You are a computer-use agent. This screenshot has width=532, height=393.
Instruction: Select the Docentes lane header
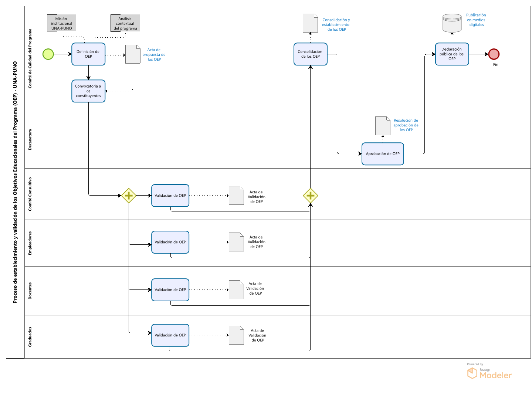pyautogui.click(x=30, y=291)
